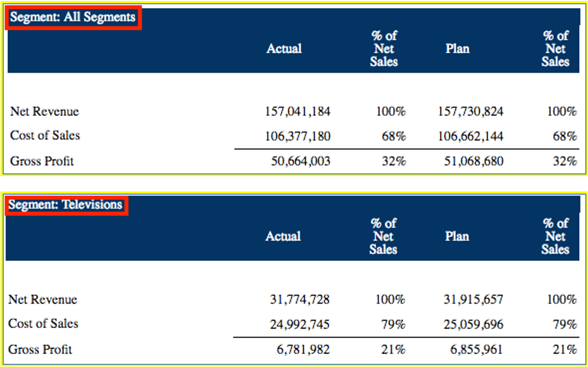Image resolution: width=588 pixels, height=367 pixels.
Task: Click the 24,992,745 Televisions cost value
Action: tap(300, 324)
